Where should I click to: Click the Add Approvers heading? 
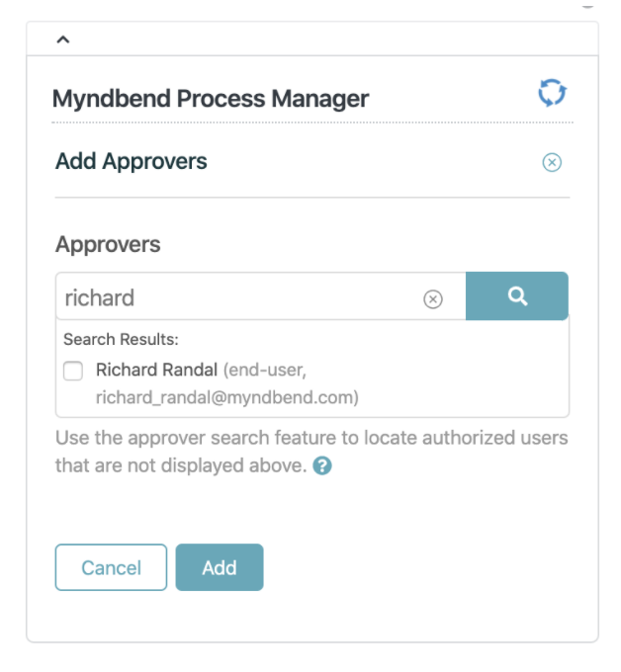[x=132, y=161]
